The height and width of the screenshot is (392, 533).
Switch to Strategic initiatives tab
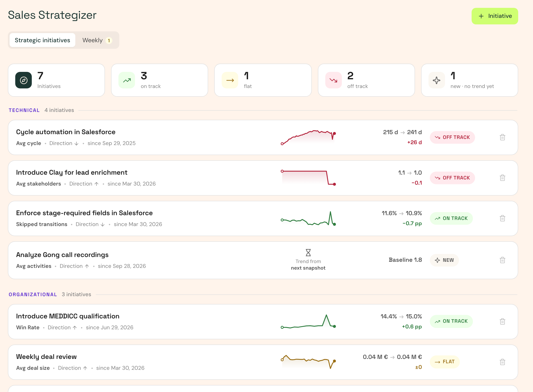coord(42,40)
